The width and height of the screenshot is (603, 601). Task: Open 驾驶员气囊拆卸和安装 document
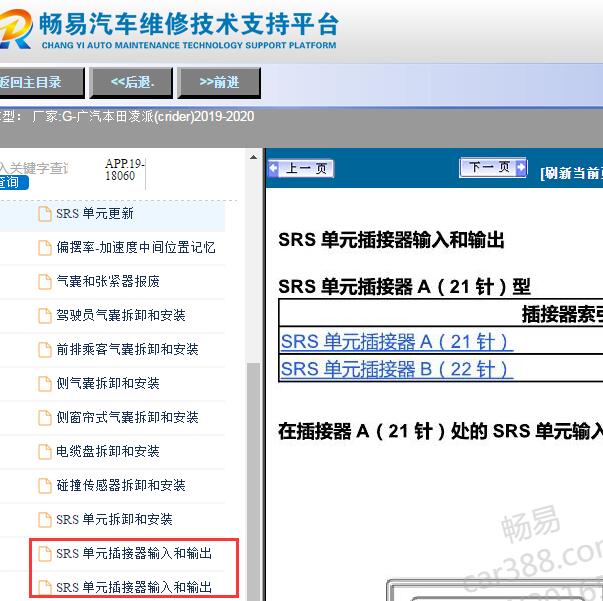point(121,315)
